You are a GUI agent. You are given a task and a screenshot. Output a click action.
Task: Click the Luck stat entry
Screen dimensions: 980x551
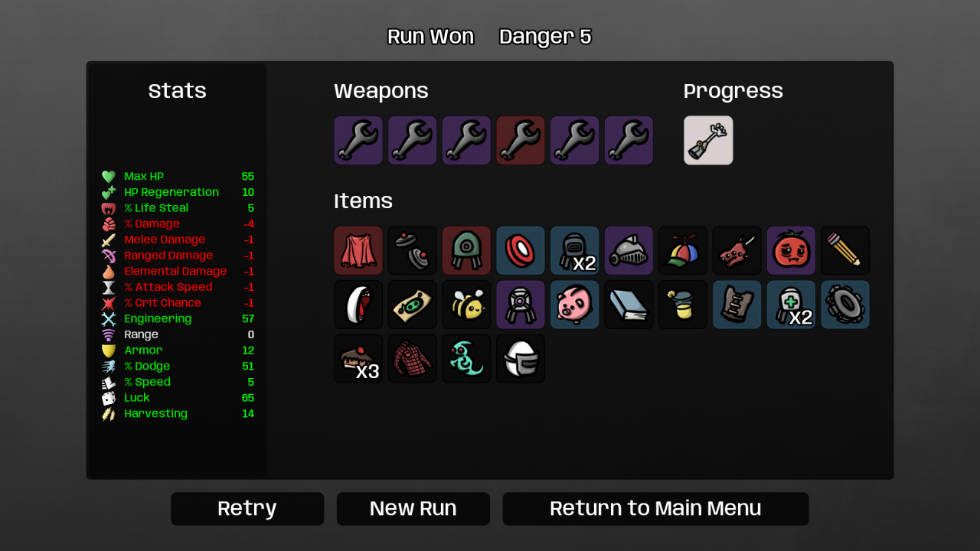coord(178,398)
